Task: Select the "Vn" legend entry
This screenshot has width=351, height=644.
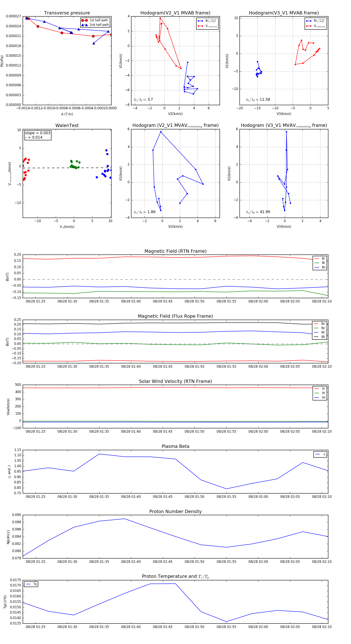Action: coord(320,398)
